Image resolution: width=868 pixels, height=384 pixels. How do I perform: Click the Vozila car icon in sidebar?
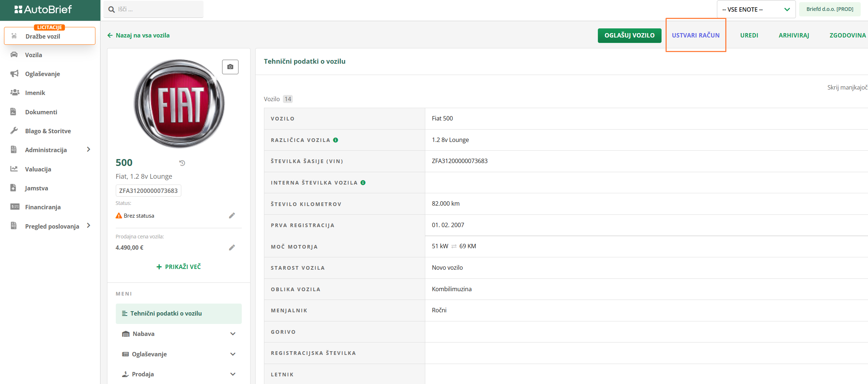[14, 55]
